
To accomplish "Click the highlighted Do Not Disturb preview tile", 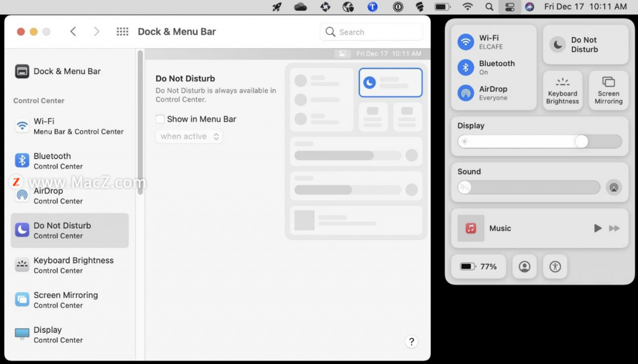I will click(391, 83).
